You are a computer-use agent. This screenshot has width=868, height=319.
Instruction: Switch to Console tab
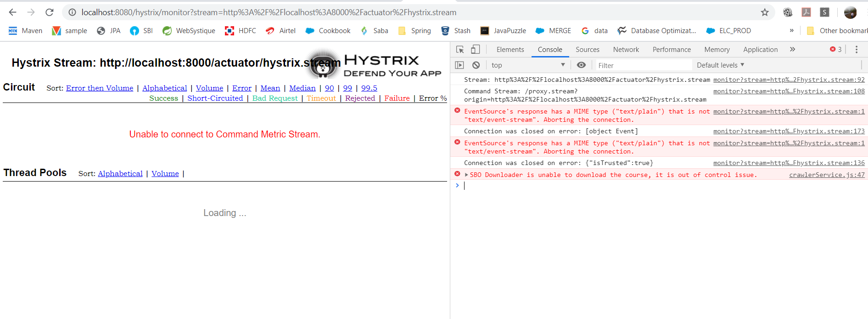click(x=550, y=50)
